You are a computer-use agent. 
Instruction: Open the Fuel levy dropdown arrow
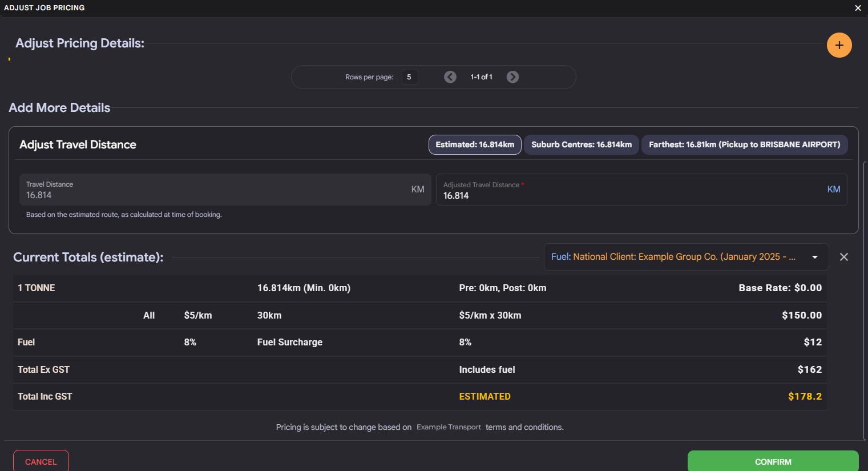[815, 257]
